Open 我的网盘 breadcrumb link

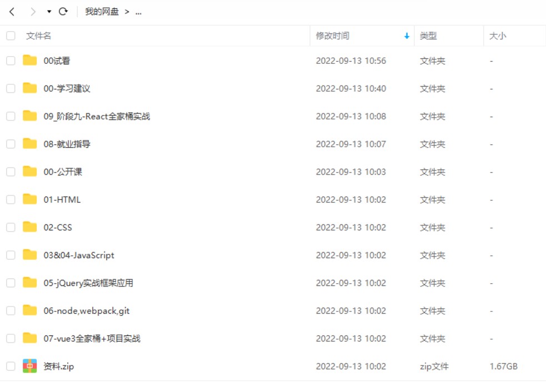[102, 12]
